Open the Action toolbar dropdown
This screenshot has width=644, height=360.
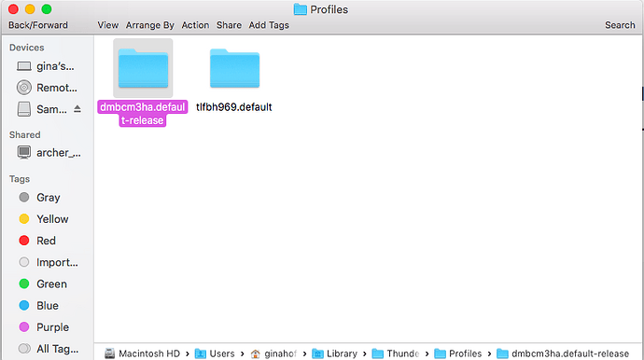coord(195,25)
